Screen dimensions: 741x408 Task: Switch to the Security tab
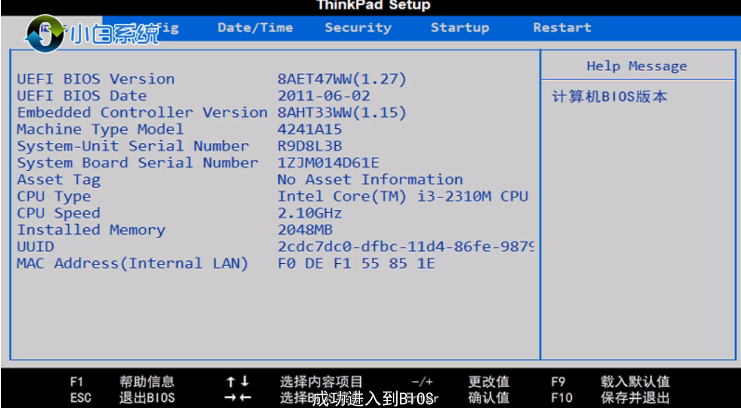358,27
